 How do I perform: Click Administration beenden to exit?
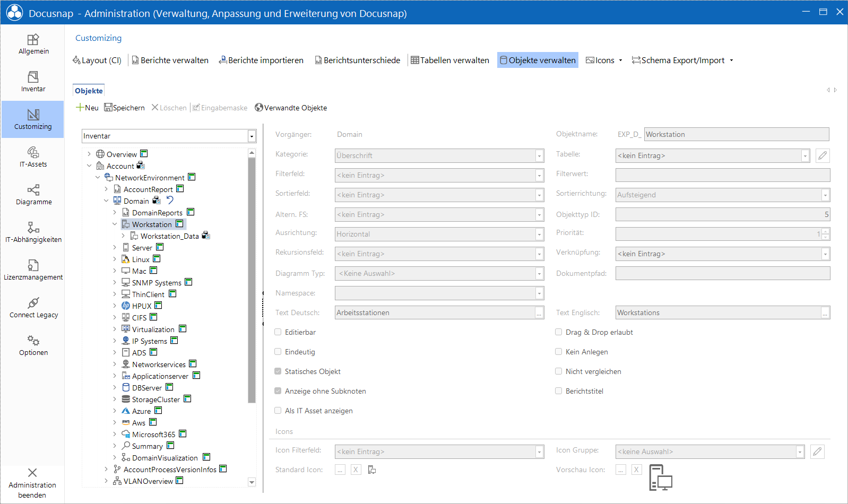[32, 483]
